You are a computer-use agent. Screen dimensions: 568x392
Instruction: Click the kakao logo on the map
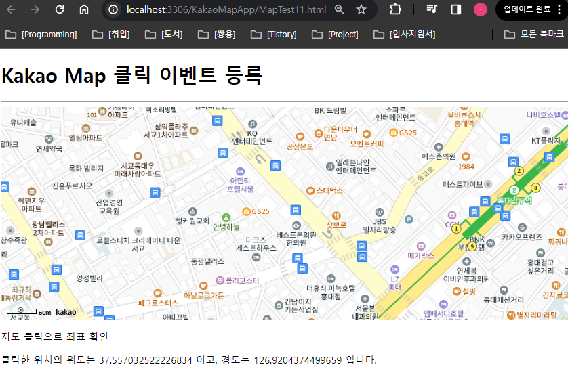pyautogui.click(x=66, y=312)
